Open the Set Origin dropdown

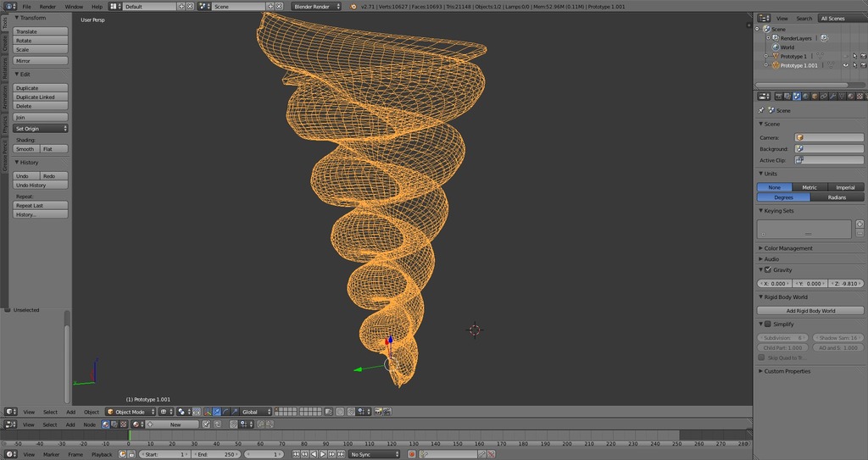[x=41, y=129]
